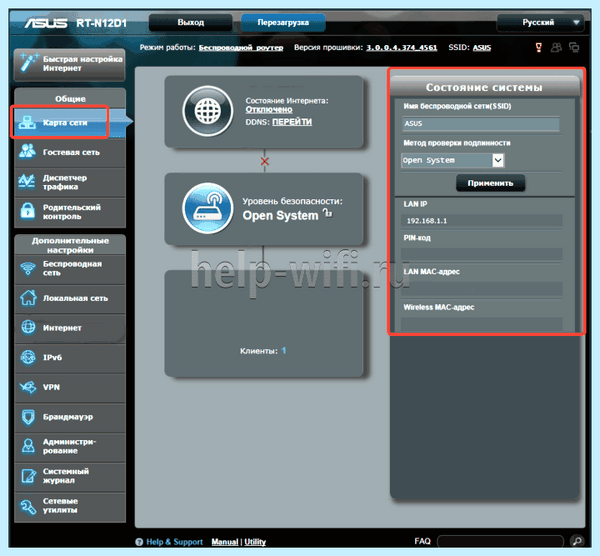This screenshot has height=556, width=600.
Task: Follow the DDNS ПЕРЕЙТИ link
Action: pyautogui.click(x=292, y=122)
